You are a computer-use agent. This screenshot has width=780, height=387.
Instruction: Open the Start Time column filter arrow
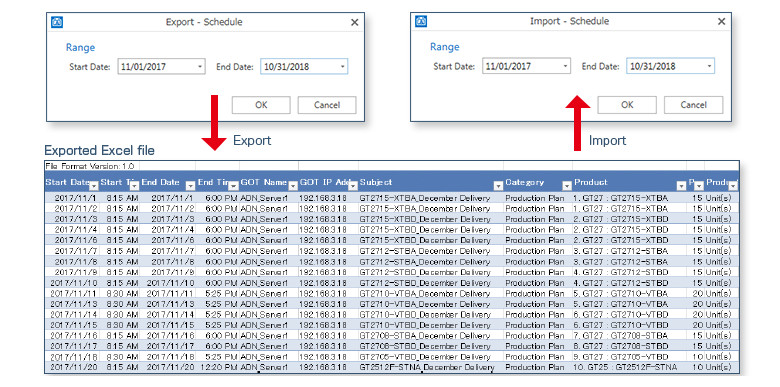[134, 186]
